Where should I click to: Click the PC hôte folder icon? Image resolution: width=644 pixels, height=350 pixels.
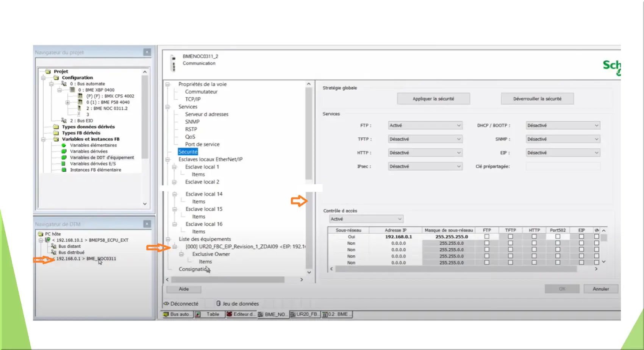[41, 234]
